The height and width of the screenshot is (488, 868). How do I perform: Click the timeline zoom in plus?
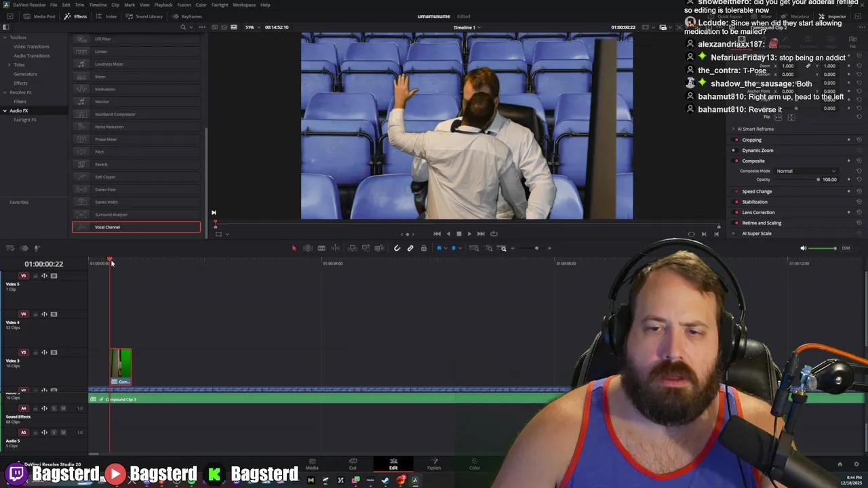[549, 248]
